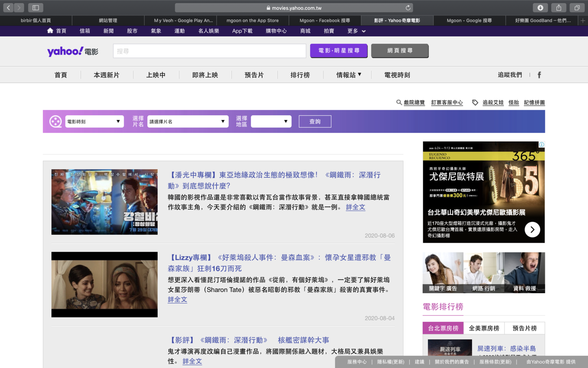The height and width of the screenshot is (368, 588).
Task: Open the Safari share icon
Action: pyautogui.click(x=559, y=8)
